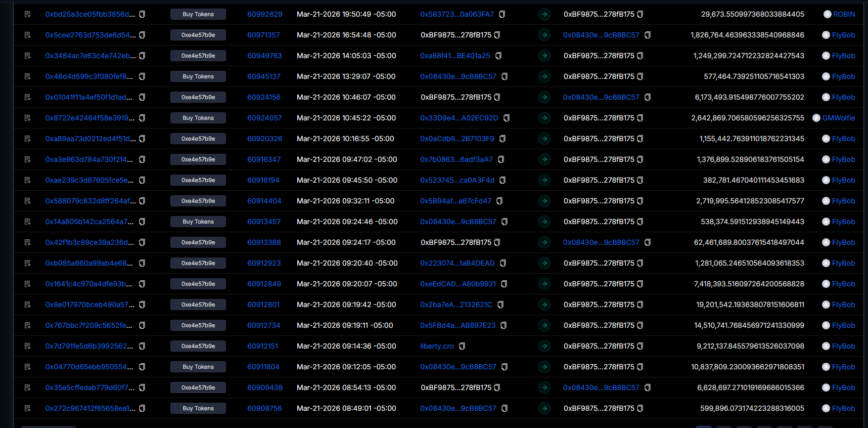Copy to-address in block 60909438 row
This screenshot has width=868, height=428.
tap(648, 388)
